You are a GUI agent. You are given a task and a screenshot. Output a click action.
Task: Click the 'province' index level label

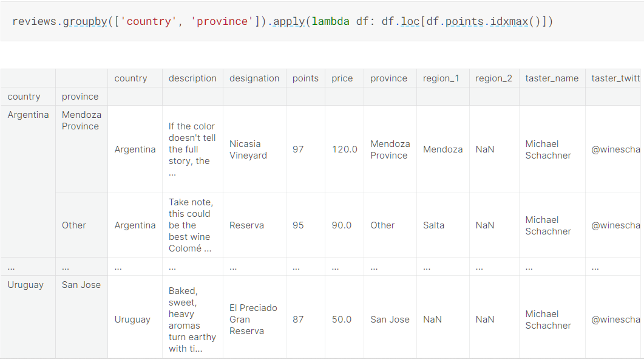[80, 97]
